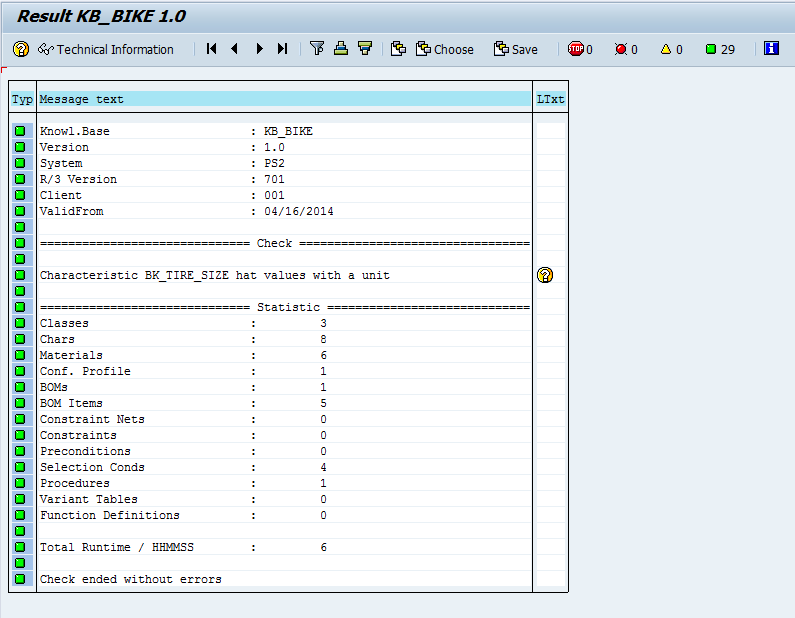This screenshot has height=618, width=795.
Task: Open the help question mark icon in toolbar
Action: pyautogui.click(x=21, y=49)
